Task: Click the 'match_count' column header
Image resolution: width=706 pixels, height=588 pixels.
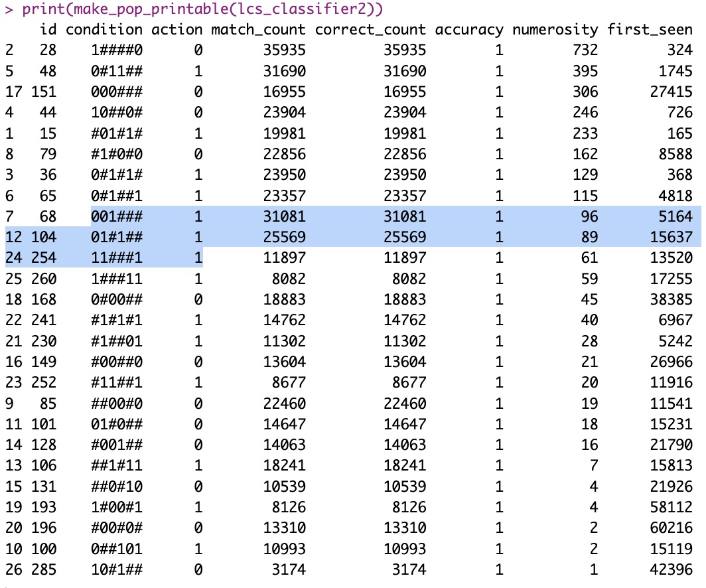Action: [258, 30]
